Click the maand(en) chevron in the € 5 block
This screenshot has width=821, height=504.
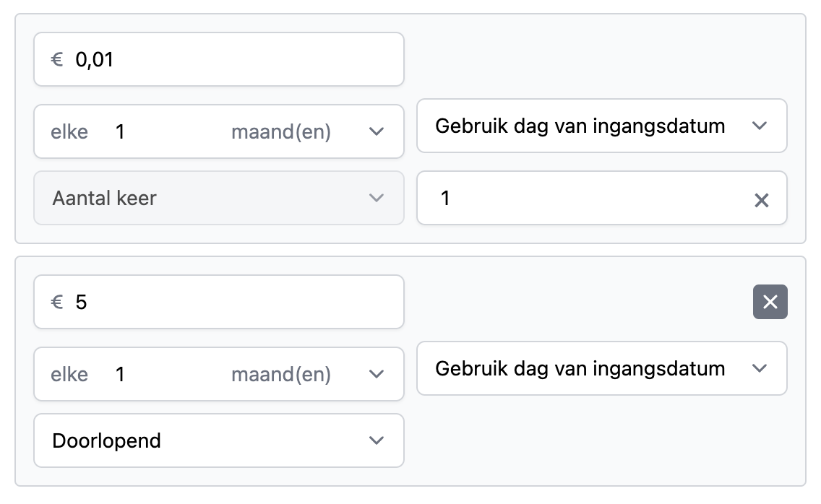click(x=376, y=374)
